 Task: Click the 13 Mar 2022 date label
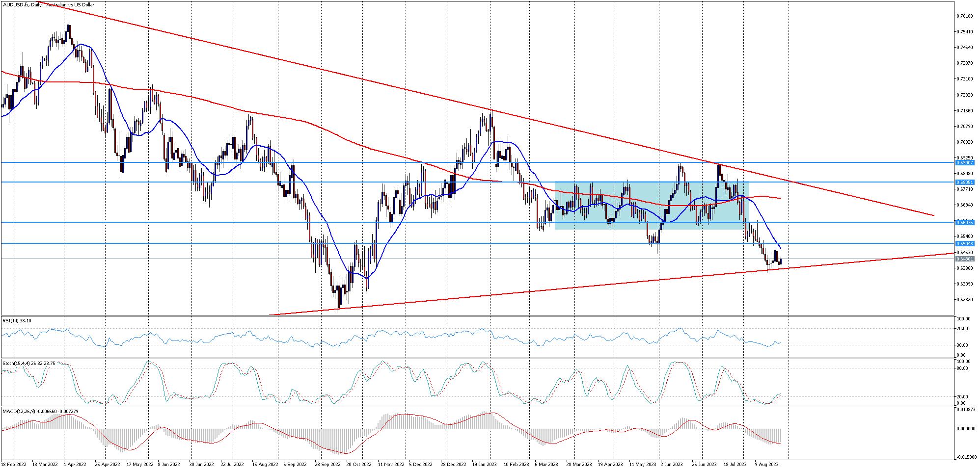click(45, 464)
